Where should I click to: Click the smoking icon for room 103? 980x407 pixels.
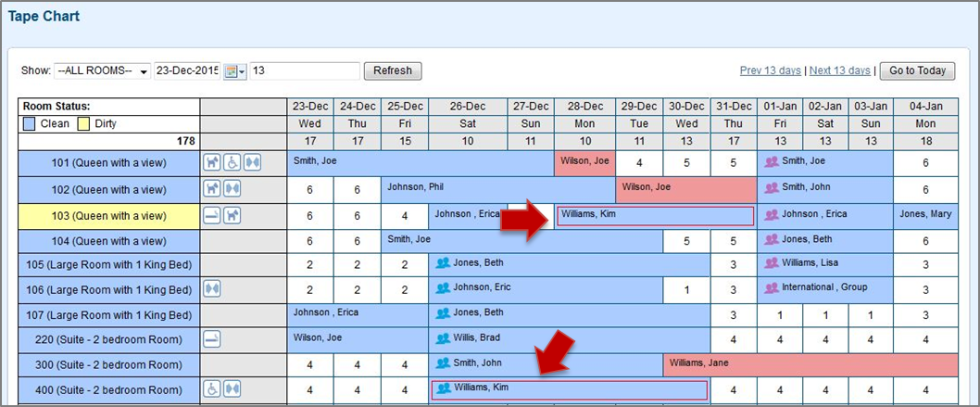pos(212,216)
